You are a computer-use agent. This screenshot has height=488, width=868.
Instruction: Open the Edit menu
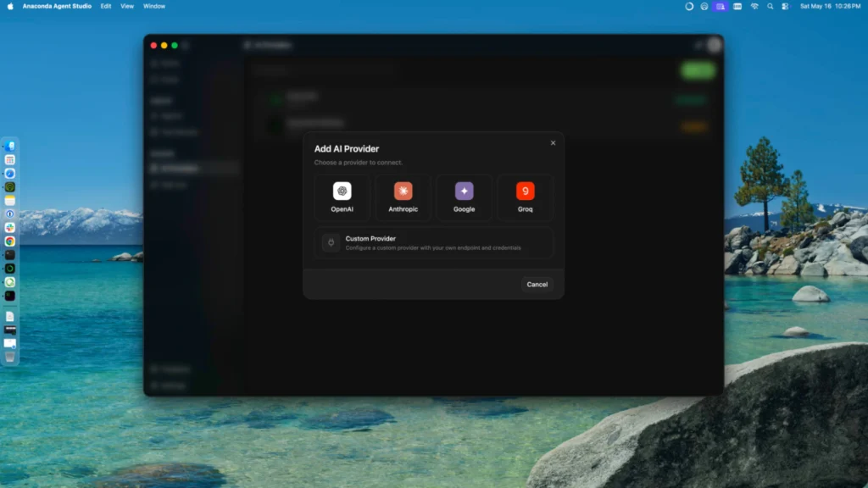pyautogui.click(x=106, y=6)
